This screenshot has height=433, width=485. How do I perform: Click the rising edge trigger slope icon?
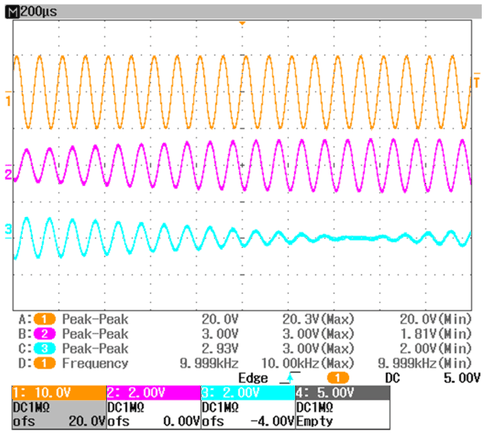(290, 378)
